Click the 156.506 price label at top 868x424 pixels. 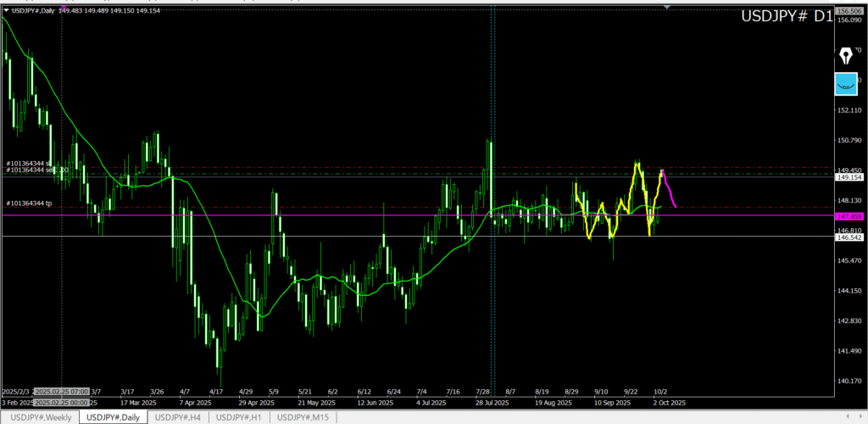tap(849, 10)
